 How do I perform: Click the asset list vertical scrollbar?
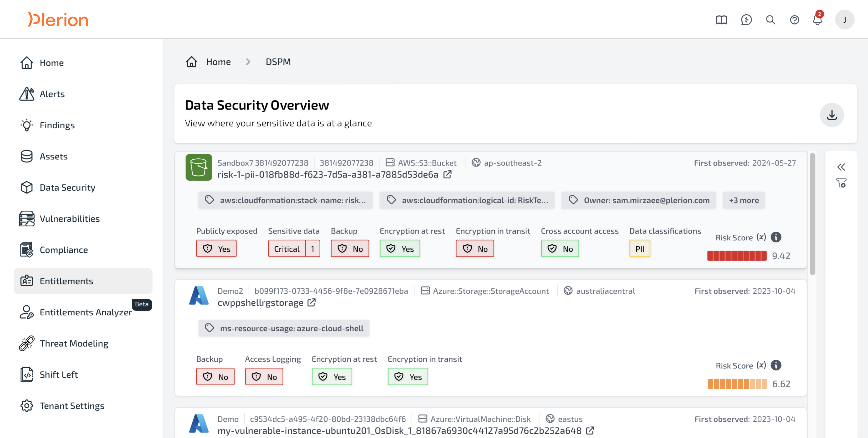(812, 214)
